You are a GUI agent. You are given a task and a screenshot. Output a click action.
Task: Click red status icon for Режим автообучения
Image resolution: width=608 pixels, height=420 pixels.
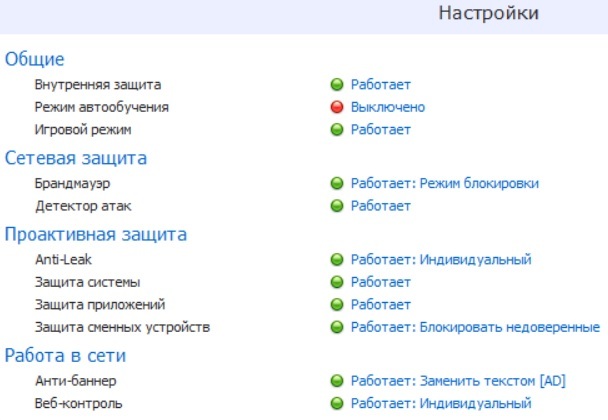[337, 107]
